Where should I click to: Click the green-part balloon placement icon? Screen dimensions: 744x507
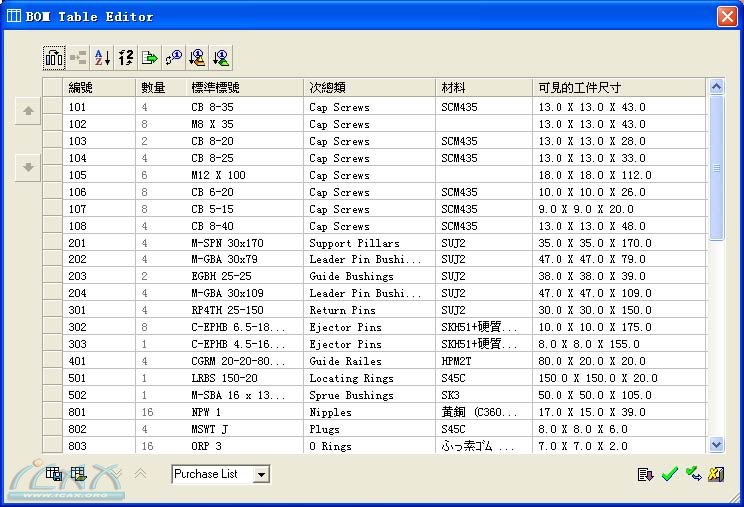[x=221, y=58]
